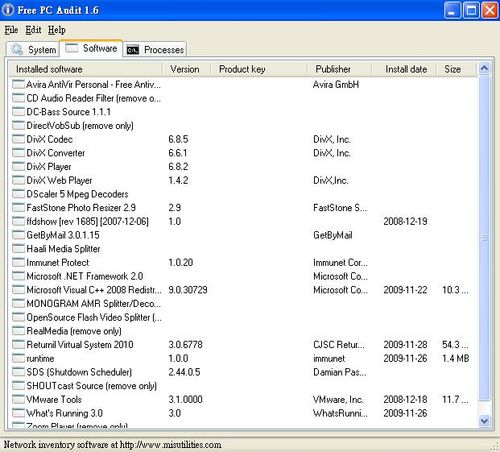Click FastStone Photo Resizer 2.9 name
This screenshot has height=452, width=500.
(x=81, y=208)
